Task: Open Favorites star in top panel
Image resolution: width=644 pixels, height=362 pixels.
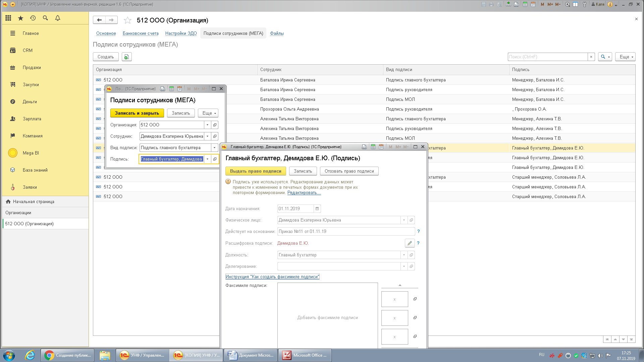Action: (21, 18)
